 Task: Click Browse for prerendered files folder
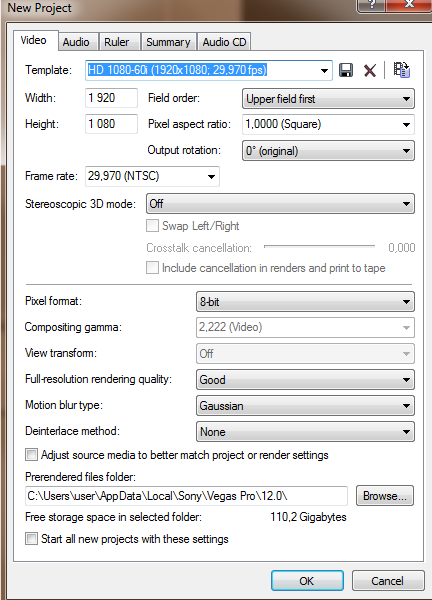pyautogui.click(x=385, y=496)
